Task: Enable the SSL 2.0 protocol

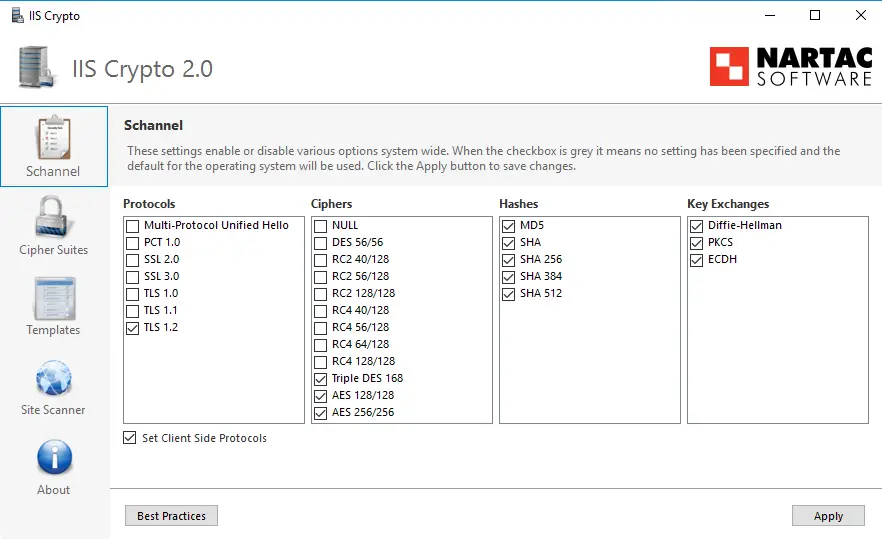Action: (x=132, y=260)
